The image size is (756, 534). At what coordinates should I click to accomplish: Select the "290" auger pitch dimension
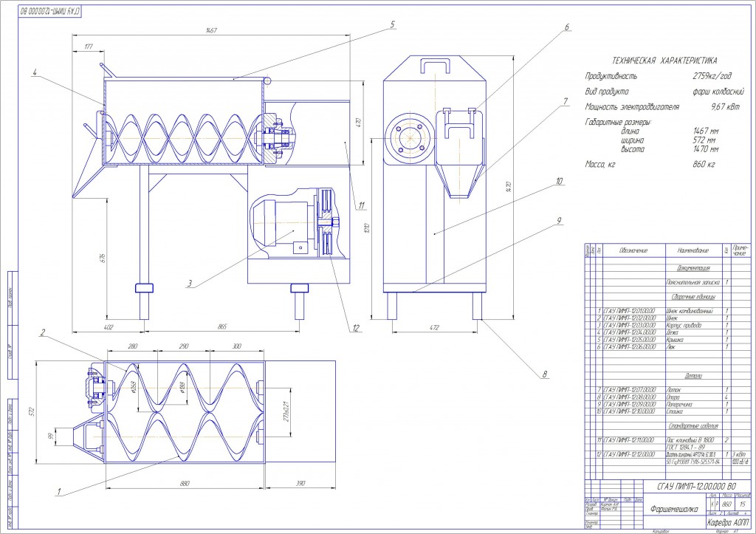[x=183, y=346]
